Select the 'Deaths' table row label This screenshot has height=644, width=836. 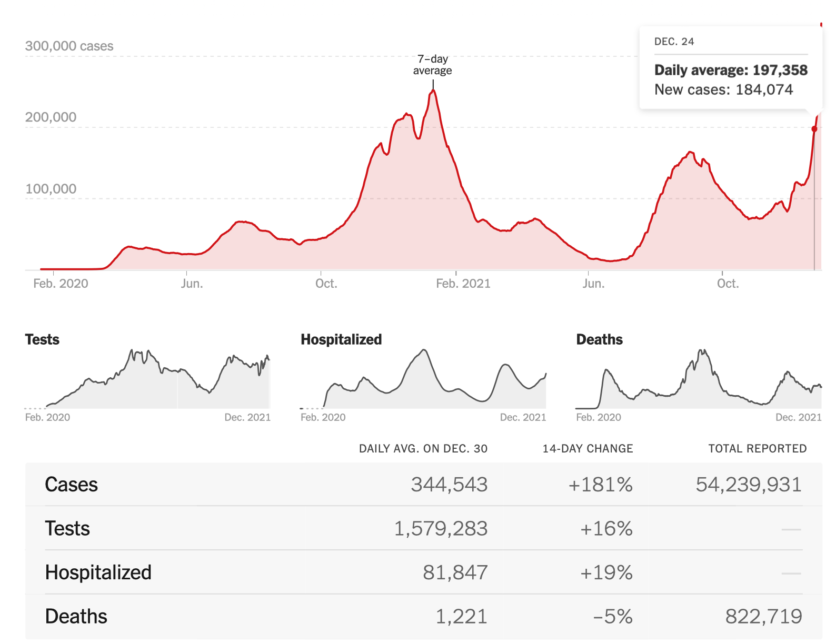[x=76, y=616]
